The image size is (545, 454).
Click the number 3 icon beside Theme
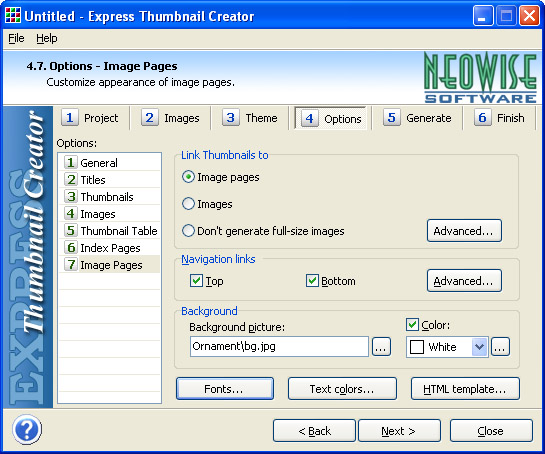(230, 118)
